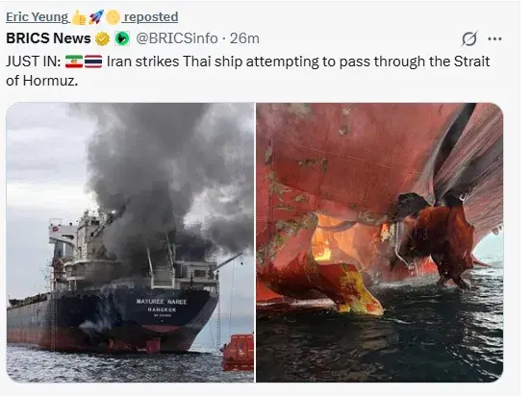The height and width of the screenshot is (396, 532).
Task: Open the BRICS News display name
Action: click(48, 38)
